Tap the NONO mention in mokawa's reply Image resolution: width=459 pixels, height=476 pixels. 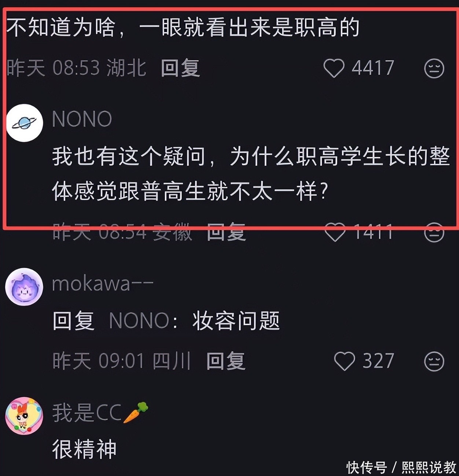point(139,320)
